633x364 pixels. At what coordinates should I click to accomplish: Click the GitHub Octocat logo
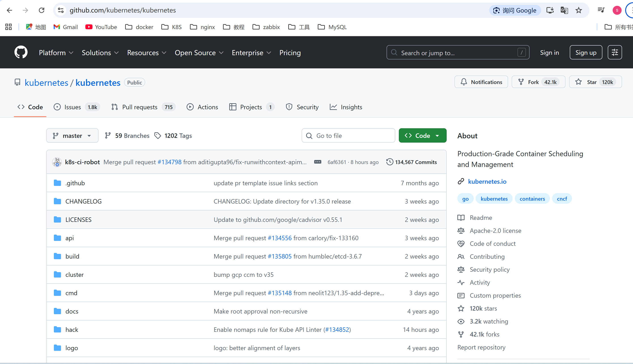[21, 52]
